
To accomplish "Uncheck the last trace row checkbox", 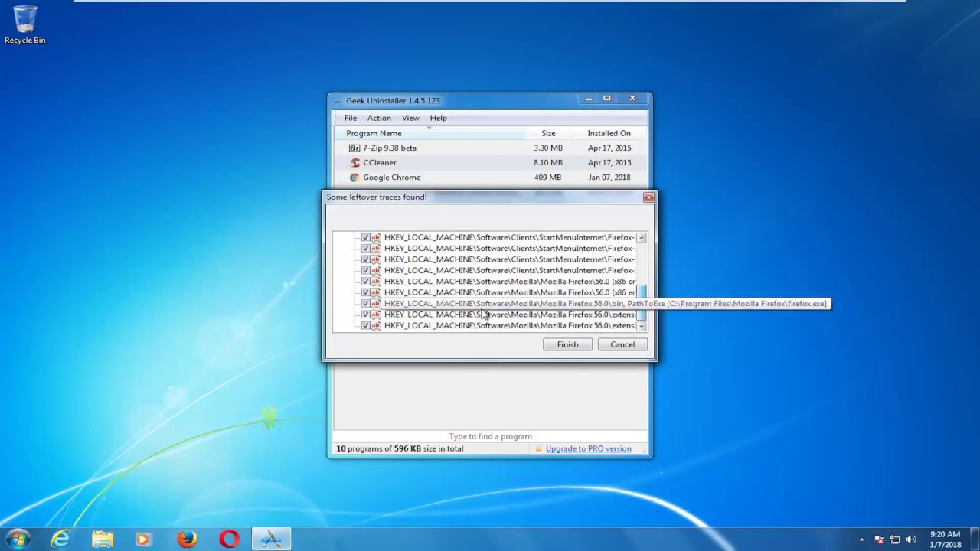I will point(365,325).
